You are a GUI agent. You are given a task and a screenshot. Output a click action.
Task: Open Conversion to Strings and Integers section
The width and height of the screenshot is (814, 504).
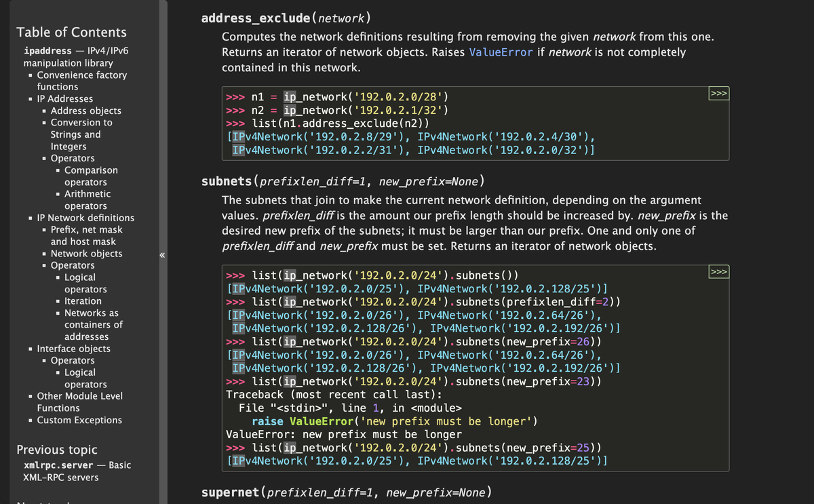[x=81, y=134]
